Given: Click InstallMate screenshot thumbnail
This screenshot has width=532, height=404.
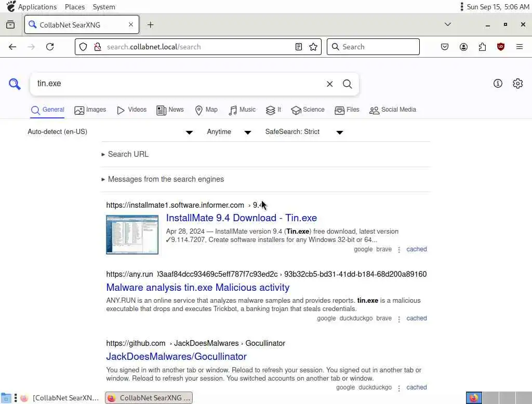Looking at the screenshot, I should (132, 235).
